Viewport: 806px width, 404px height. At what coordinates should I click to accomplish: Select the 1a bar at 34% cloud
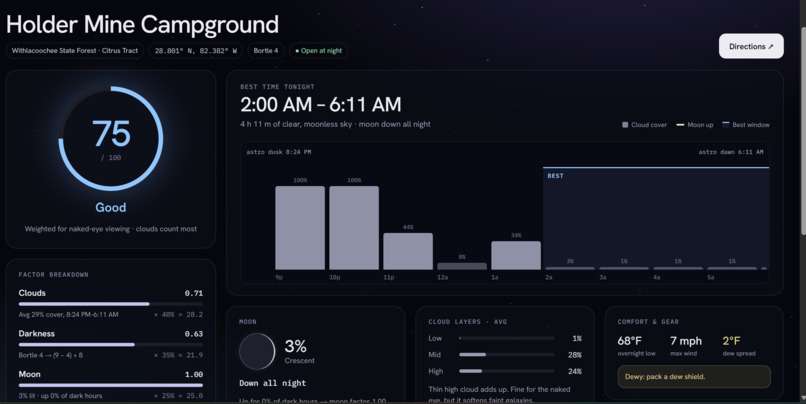(516, 255)
